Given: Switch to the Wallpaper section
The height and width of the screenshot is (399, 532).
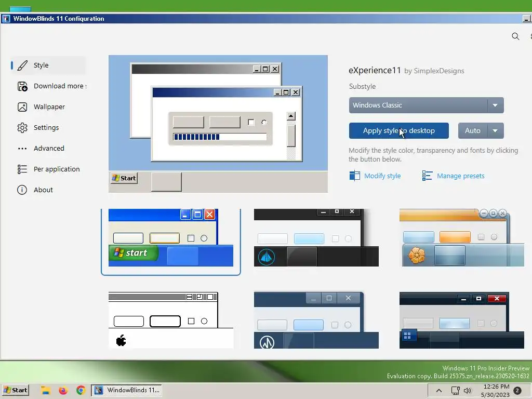Looking at the screenshot, I should (48, 107).
